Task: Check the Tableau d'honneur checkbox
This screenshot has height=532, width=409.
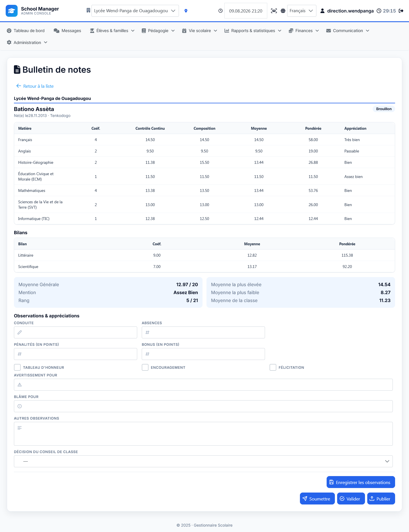Action: (17, 367)
